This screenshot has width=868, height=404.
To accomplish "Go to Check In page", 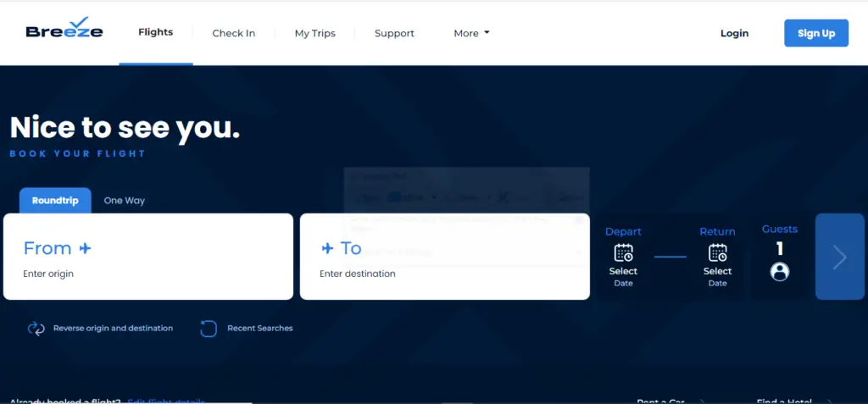I will click(x=234, y=33).
